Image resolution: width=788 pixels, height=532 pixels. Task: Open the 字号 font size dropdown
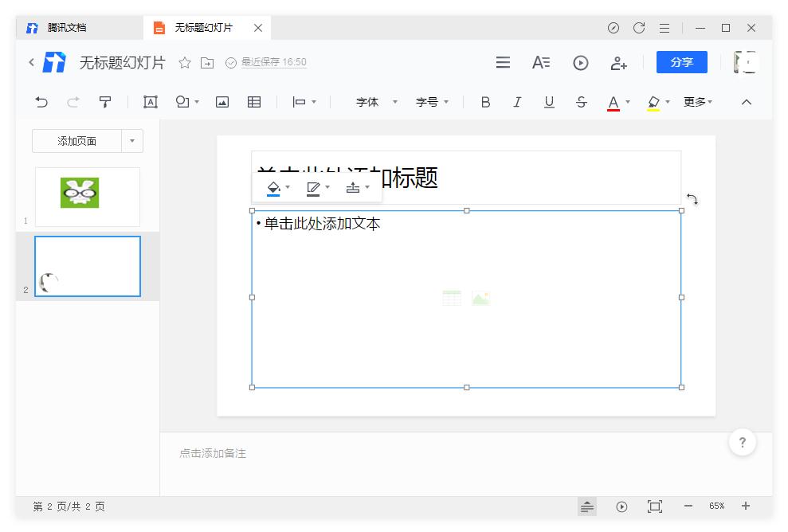coord(432,103)
